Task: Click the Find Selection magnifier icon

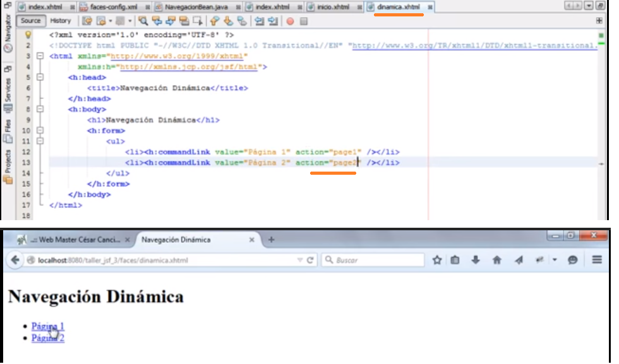Action: pos(143,21)
